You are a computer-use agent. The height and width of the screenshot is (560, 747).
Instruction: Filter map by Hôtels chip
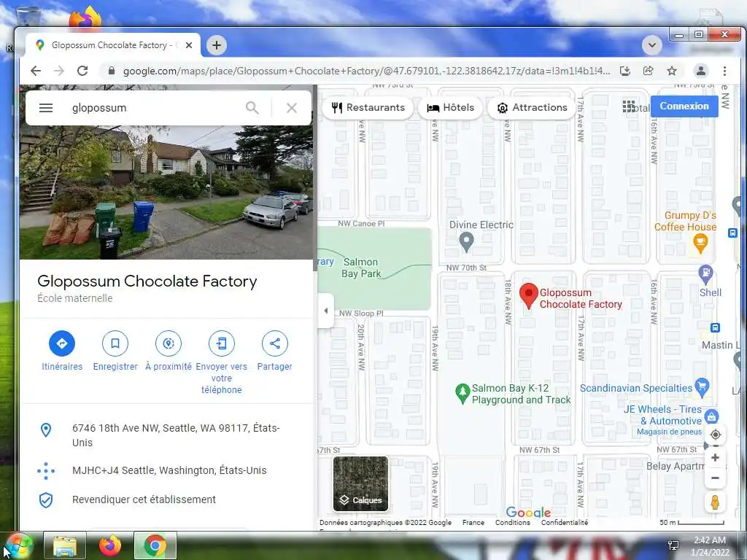pyautogui.click(x=450, y=108)
